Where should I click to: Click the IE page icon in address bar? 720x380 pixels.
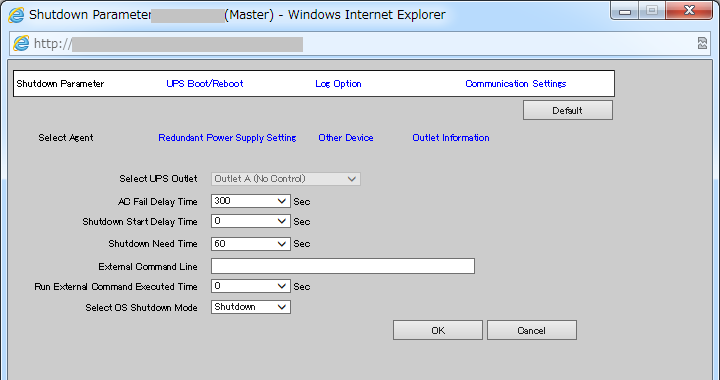coord(21,44)
